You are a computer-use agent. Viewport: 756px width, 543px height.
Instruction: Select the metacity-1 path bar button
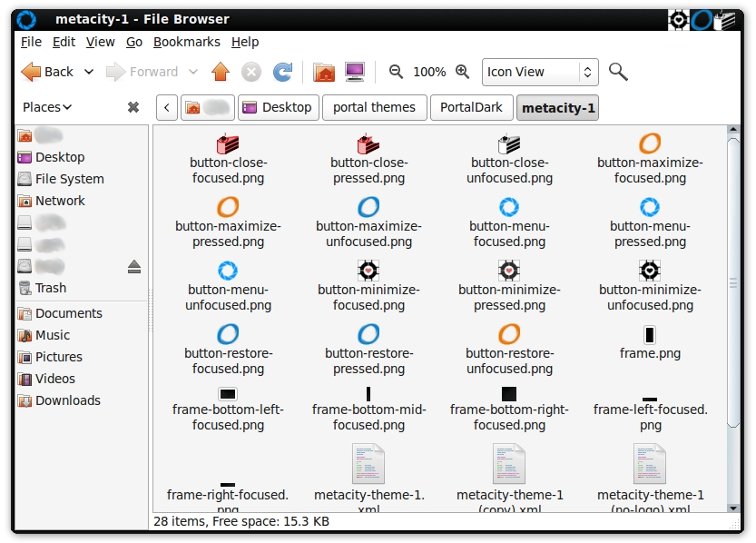point(557,107)
